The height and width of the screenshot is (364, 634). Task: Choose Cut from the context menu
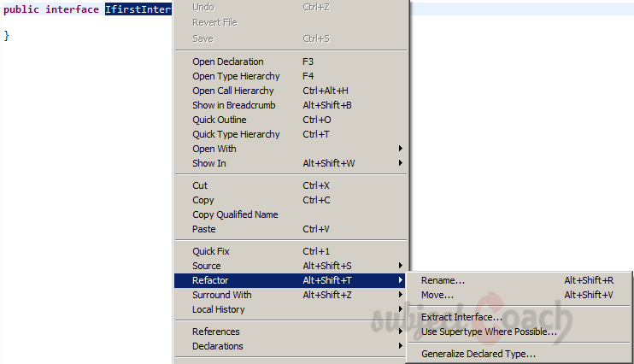point(291,185)
